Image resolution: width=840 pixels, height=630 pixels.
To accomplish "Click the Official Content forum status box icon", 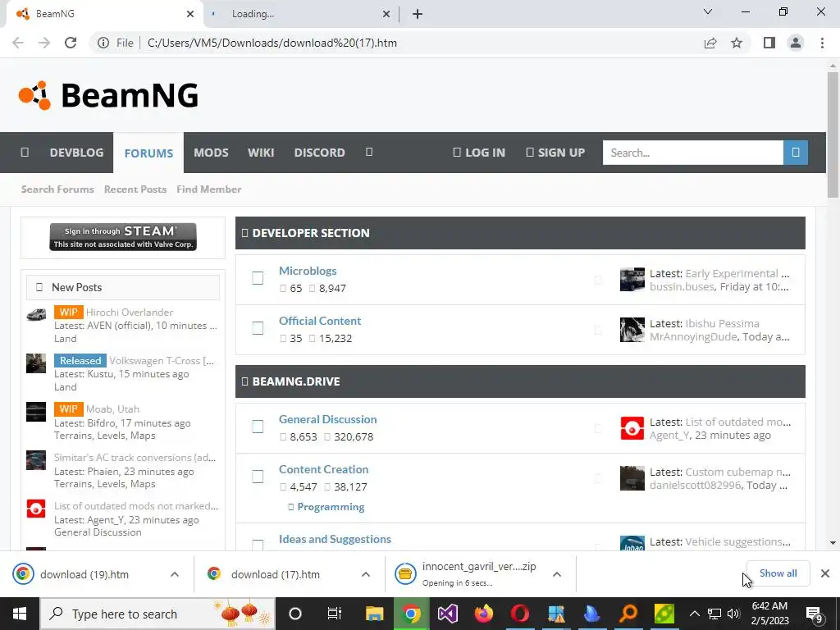I will [x=258, y=328].
